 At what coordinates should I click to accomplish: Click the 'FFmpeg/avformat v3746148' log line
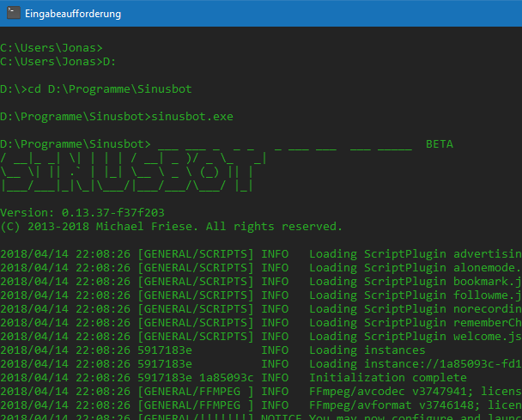click(261, 405)
